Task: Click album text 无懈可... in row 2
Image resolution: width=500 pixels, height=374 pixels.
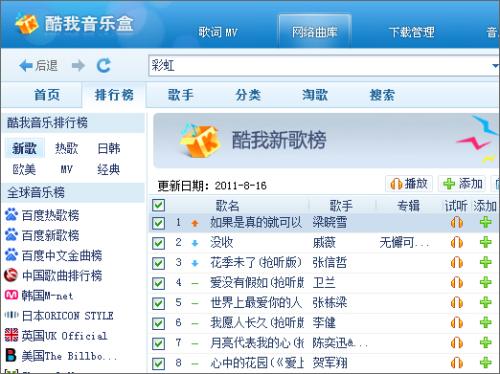Action: 405,242
